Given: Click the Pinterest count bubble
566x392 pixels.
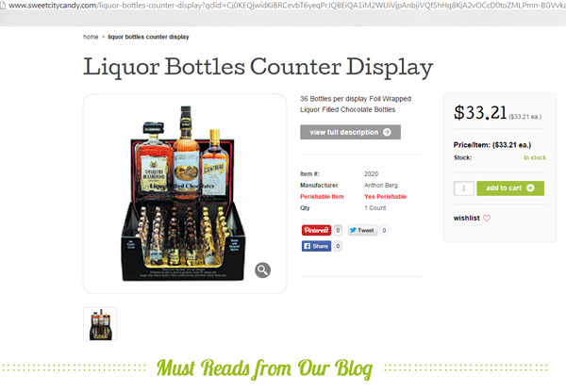Looking at the screenshot, I should tap(338, 230).
